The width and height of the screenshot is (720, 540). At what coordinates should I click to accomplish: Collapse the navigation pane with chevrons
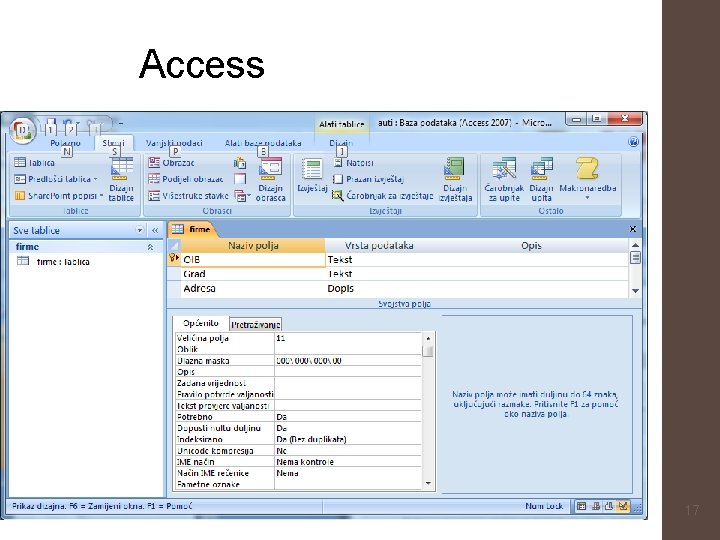point(155,230)
